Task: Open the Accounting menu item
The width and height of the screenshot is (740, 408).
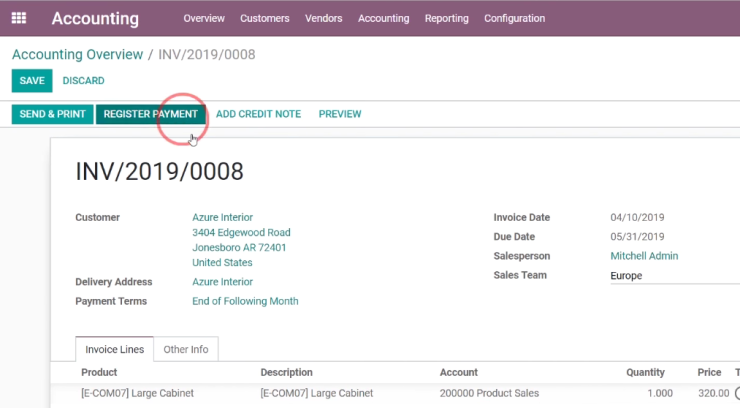Action: pyautogui.click(x=383, y=18)
